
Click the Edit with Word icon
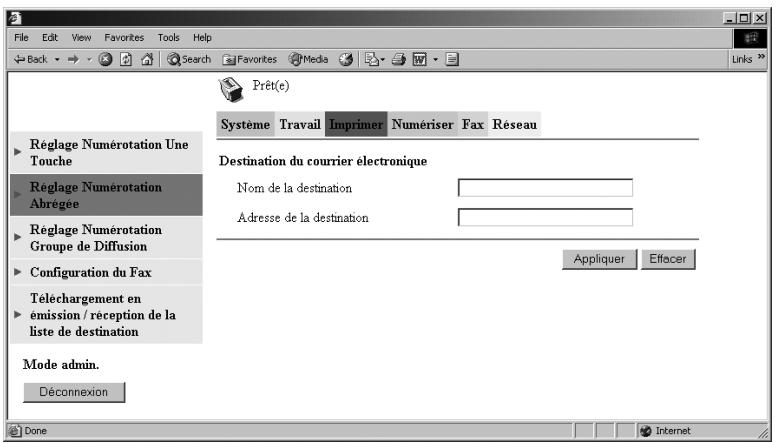419,59
